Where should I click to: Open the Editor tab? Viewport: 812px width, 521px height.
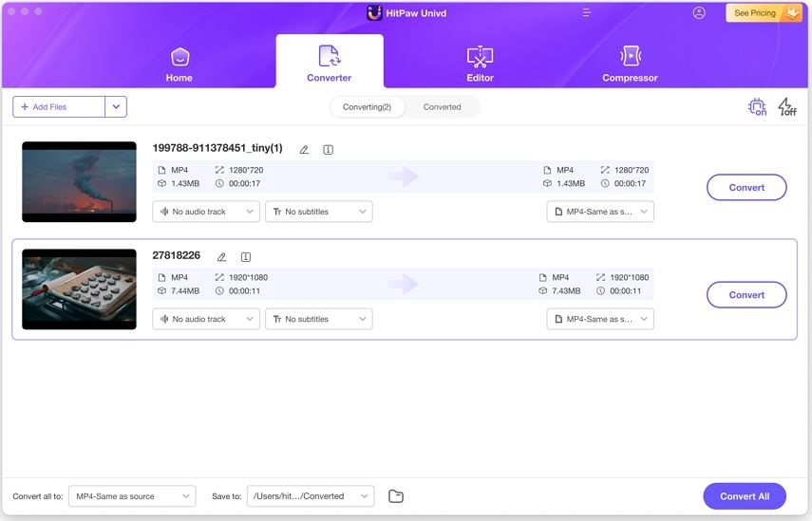pyautogui.click(x=480, y=65)
